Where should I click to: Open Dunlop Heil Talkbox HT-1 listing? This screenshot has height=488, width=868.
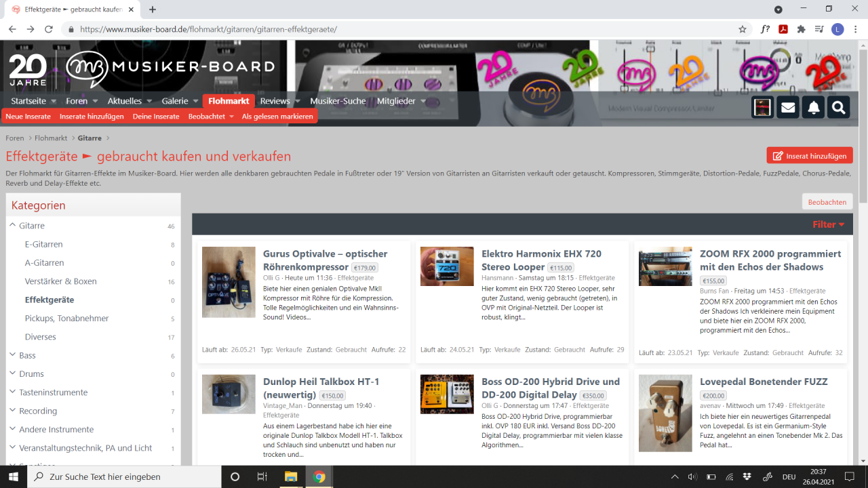click(x=321, y=388)
